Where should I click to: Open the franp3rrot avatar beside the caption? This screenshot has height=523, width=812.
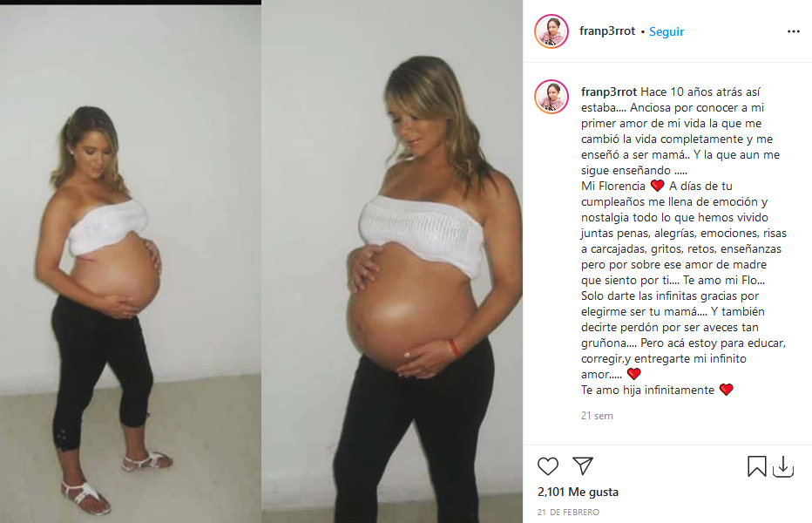click(551, 97)
